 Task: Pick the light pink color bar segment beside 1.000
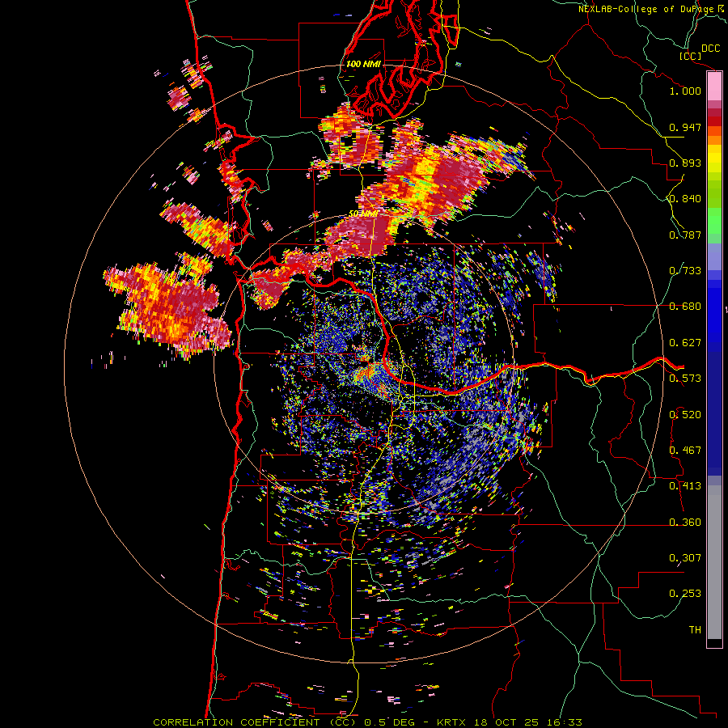714,87
